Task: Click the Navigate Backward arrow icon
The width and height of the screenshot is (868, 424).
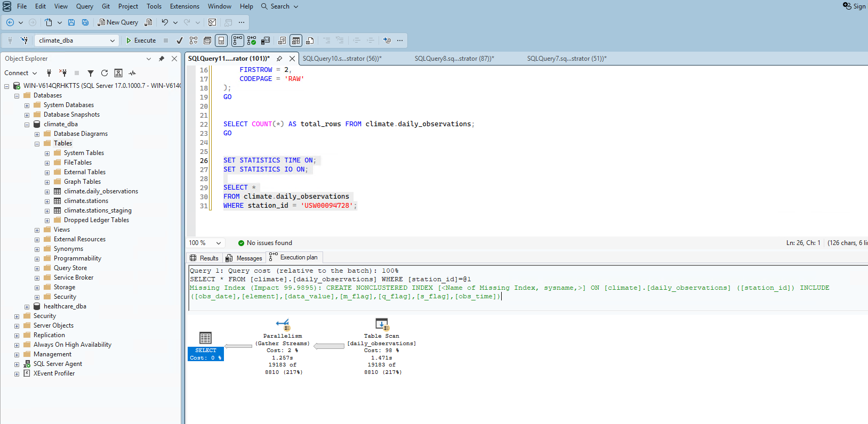Action: pyautogui.click(x=10, y=22)
